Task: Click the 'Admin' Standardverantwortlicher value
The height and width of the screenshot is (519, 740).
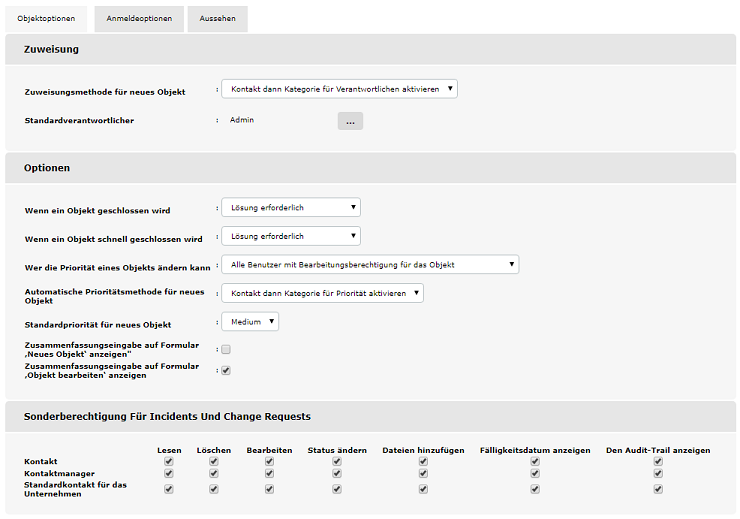Action: (x=242, y=120)
